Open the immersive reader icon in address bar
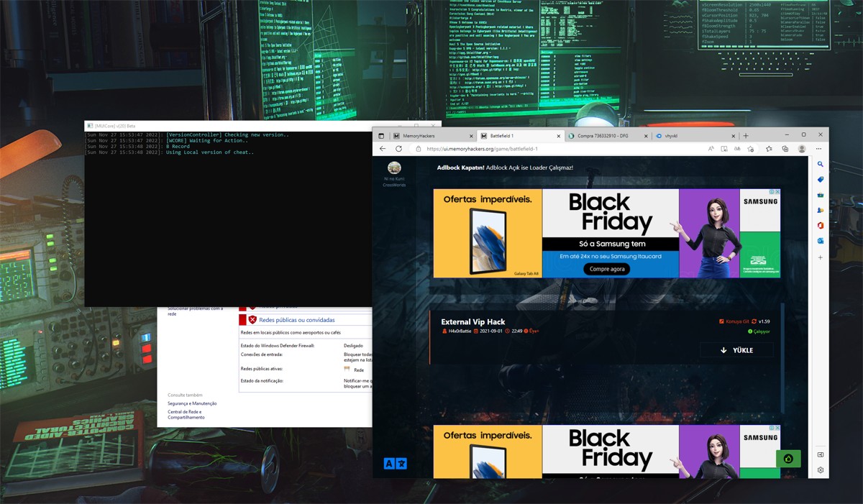 tap(723, 149)
